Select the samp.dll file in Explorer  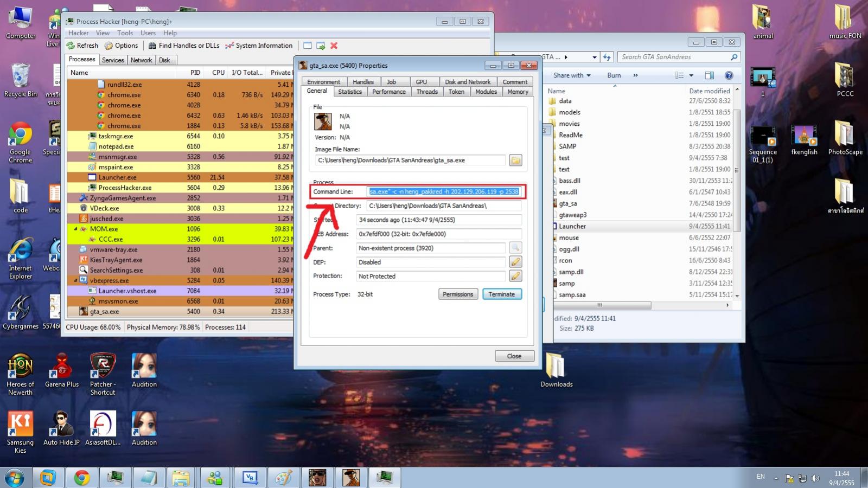pos(571,272)
